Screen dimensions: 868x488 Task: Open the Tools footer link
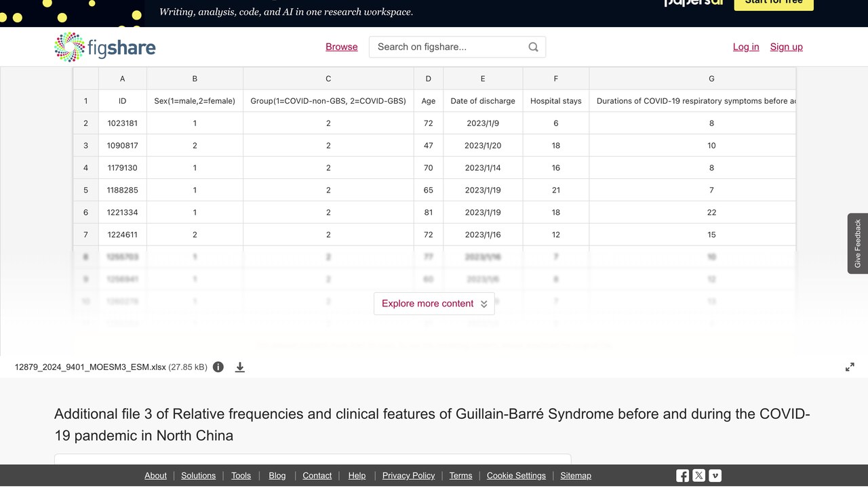click(241, 476)
